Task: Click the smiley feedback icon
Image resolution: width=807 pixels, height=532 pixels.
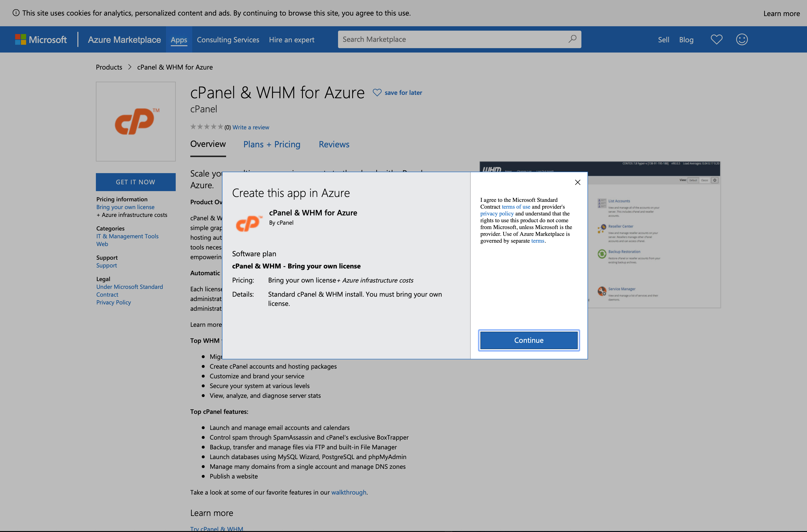Action: (742, 39)
